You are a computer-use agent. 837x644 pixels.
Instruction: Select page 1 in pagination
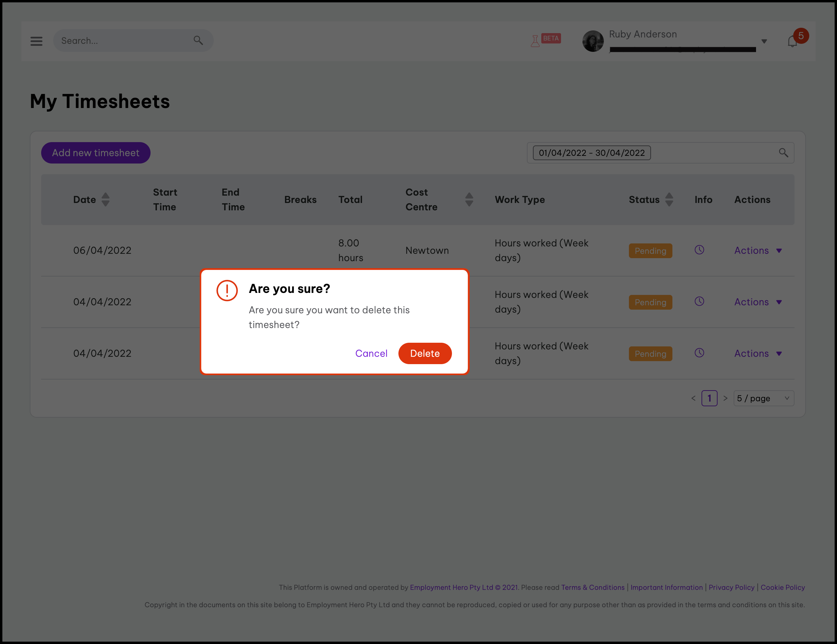click(709, 399)
